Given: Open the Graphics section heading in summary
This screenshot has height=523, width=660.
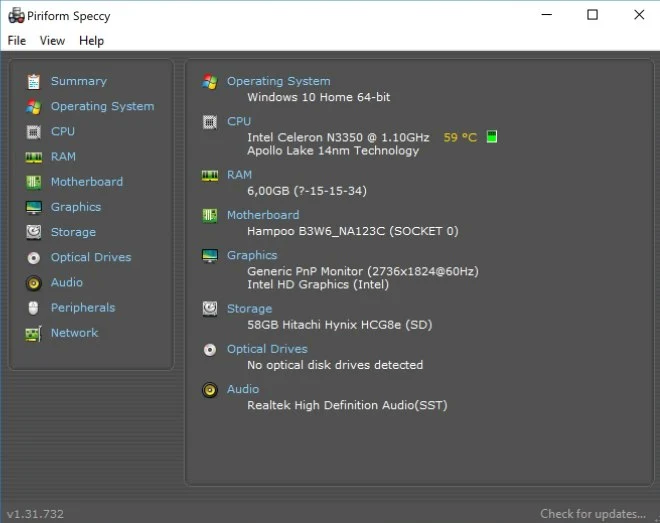Looking at the screenshot, I should (x=252, y=255).
